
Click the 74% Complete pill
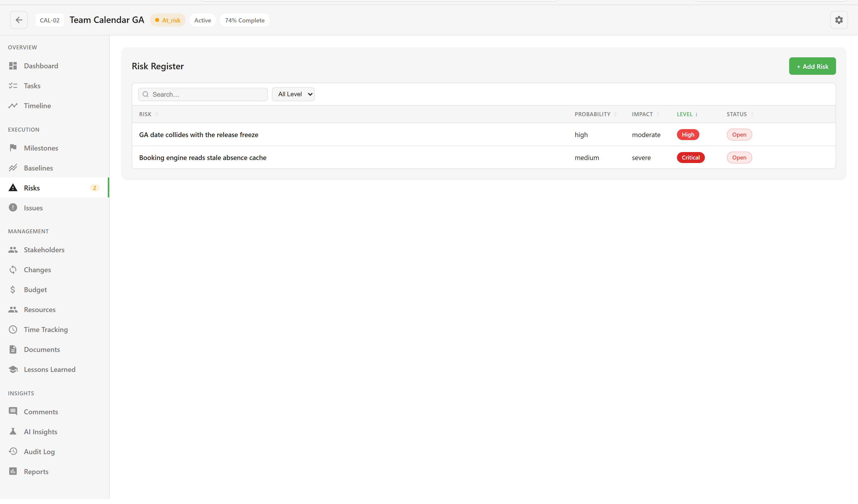(x=244, y=20)
